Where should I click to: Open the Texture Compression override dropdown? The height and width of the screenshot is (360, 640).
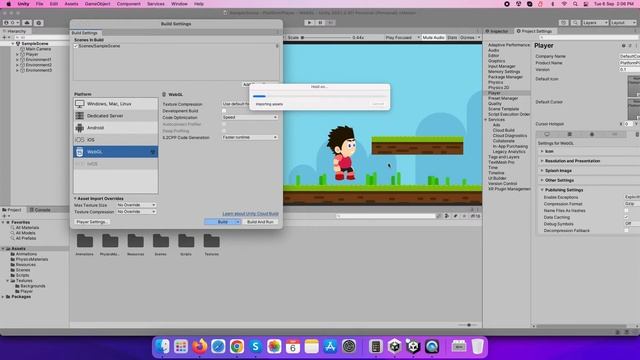(136, 212)
